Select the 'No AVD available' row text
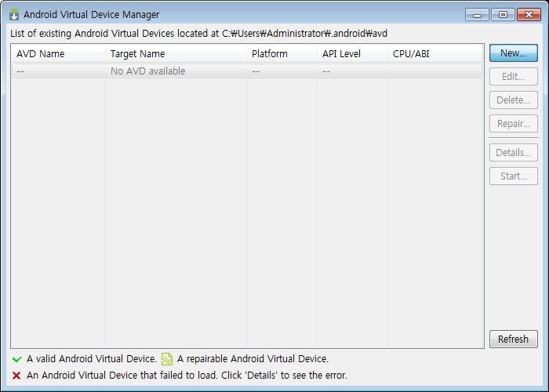 [147, 71]
